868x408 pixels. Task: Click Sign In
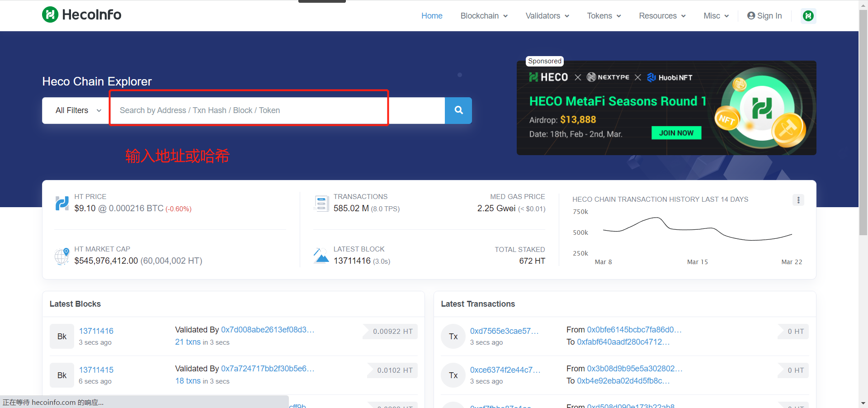point(764,16)
